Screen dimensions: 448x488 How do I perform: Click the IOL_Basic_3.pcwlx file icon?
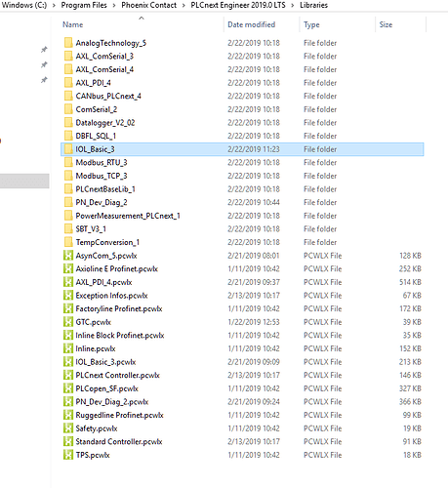(x=68, y=362)
